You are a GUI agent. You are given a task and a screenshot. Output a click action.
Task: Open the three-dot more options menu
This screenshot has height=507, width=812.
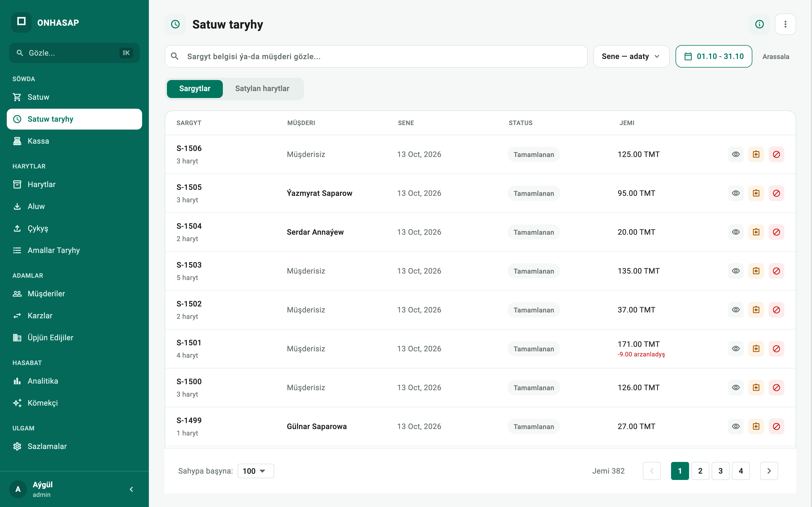tap(785, 24)
